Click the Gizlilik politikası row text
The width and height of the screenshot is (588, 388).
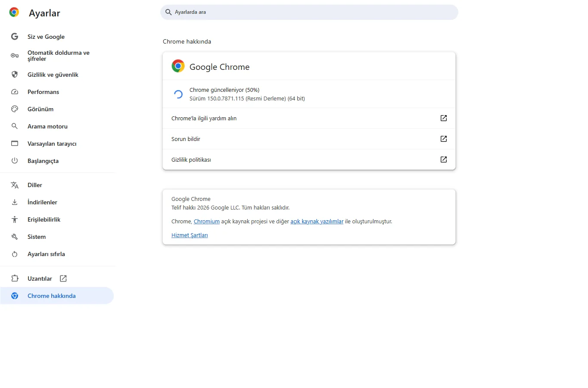point(191,160)
